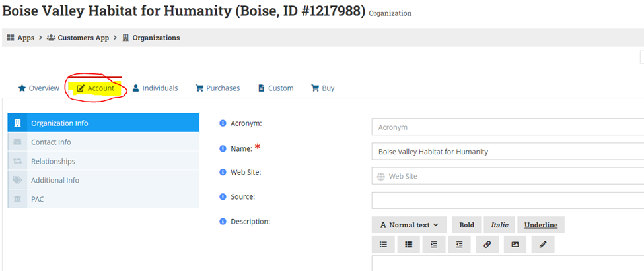Select the Buy tab

tap(323, 88)
